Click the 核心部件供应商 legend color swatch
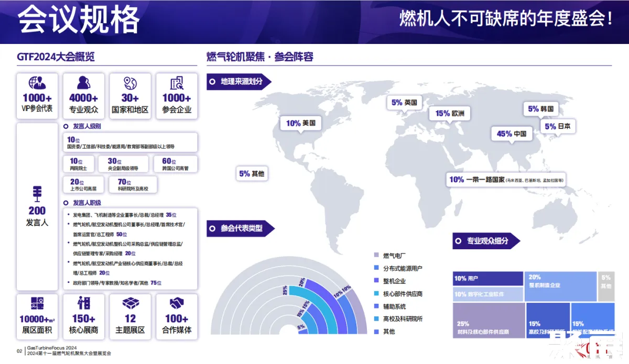Image resolution: width=629 pixels, height=364 pixels. [x=376, y=294]
